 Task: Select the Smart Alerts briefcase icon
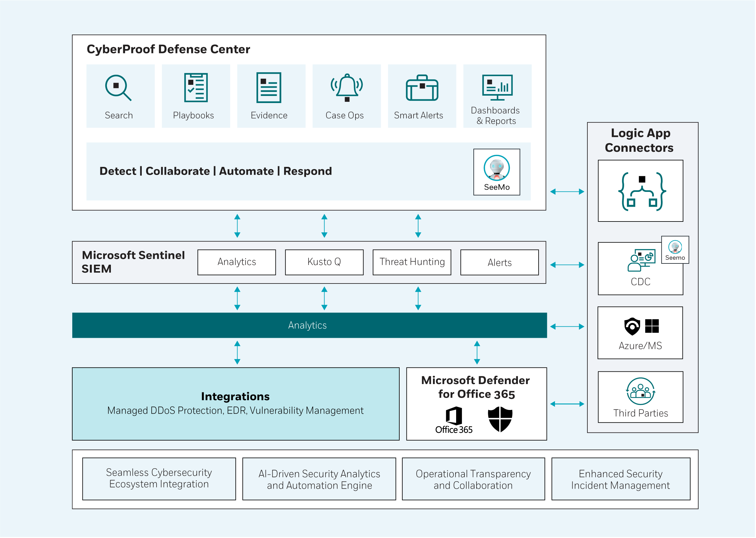[422, 88]
